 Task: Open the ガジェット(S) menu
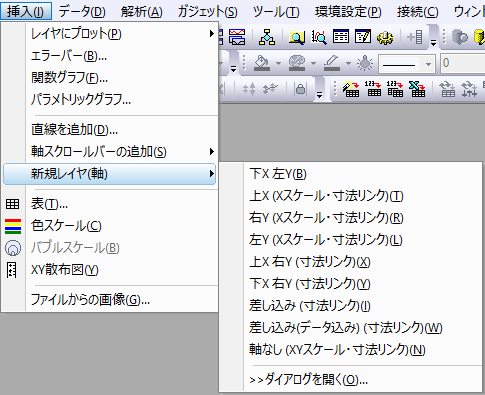[207, 12]
